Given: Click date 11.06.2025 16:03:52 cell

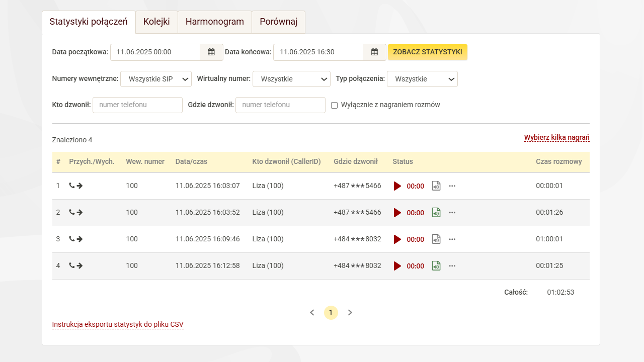Looking at the screenshot, I should coord(208,213).
